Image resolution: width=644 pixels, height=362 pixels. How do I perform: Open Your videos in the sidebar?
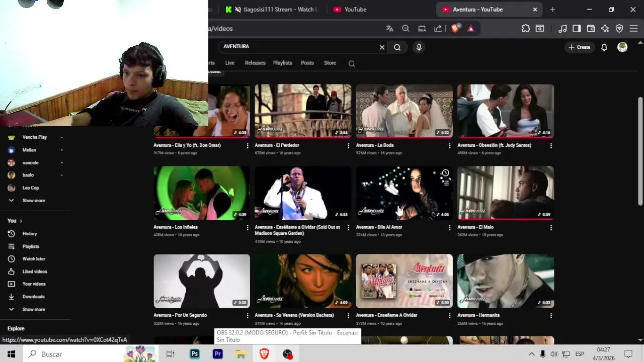click(x=33, y=284)
